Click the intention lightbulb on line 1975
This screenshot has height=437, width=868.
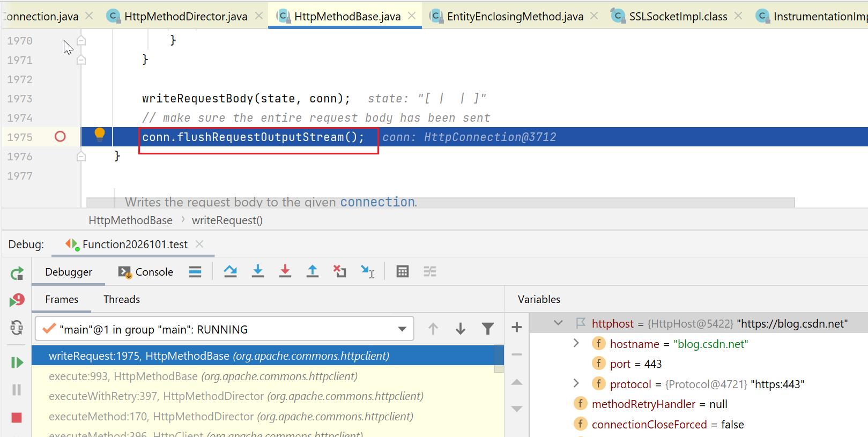(x=100, y=134)
